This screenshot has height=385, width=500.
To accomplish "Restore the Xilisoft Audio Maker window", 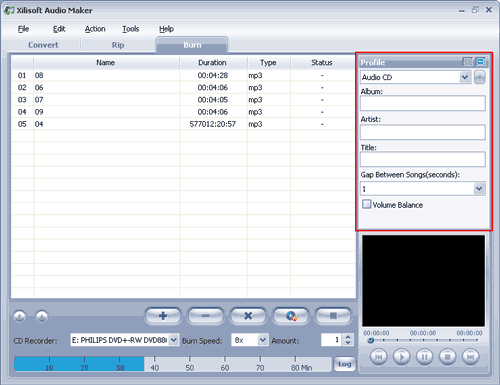I will pos(475,10).
